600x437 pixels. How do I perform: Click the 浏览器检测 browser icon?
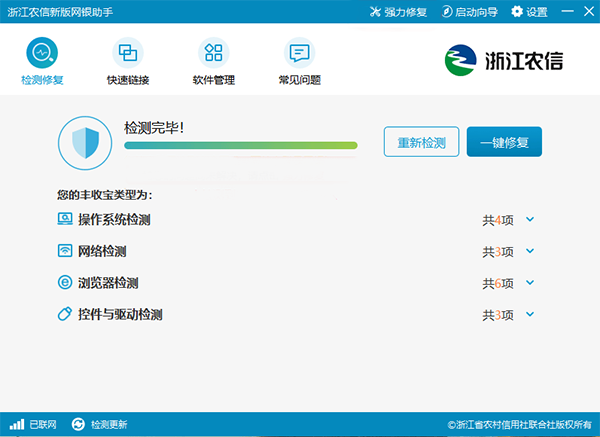click(x=65, y=282)
